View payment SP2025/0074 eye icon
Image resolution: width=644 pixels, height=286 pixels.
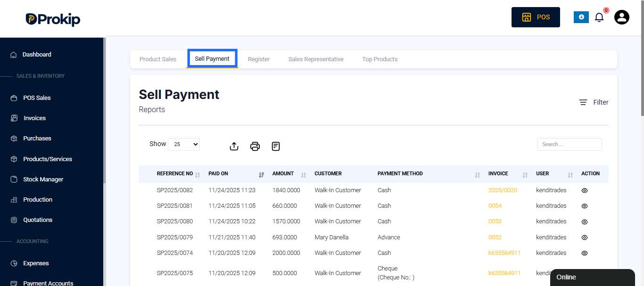pos(585,253)
